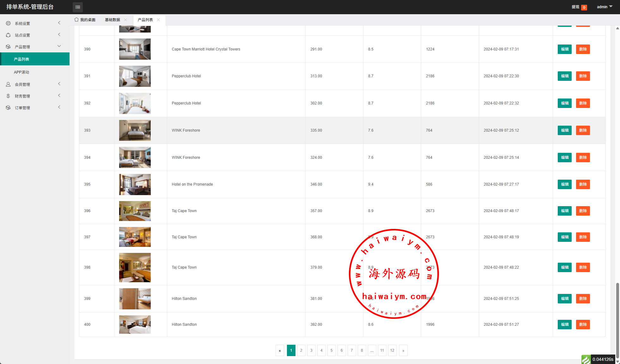Close the 基础数据 tab
620x364 pixels.
click(x=125, y=20)
